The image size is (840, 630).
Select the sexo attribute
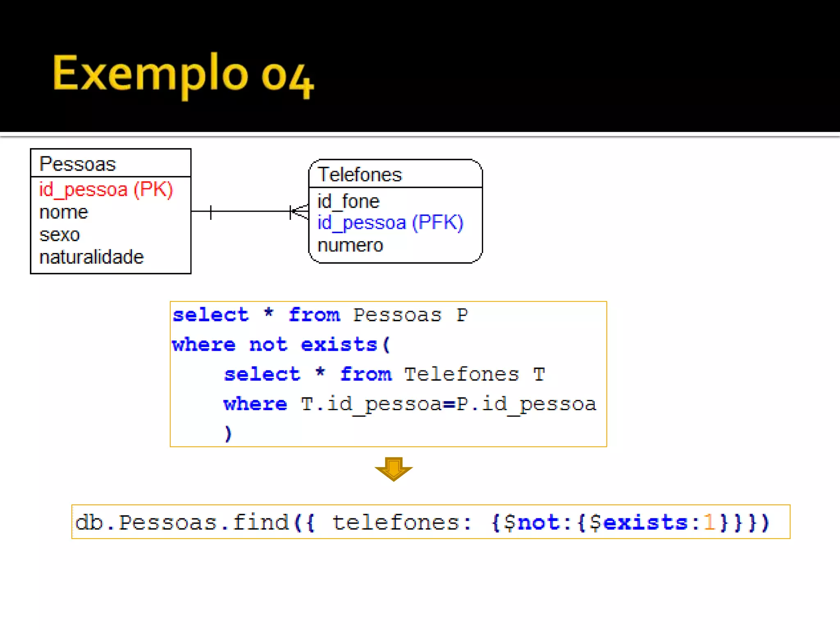pyautogui.click(x=59, y=235)
